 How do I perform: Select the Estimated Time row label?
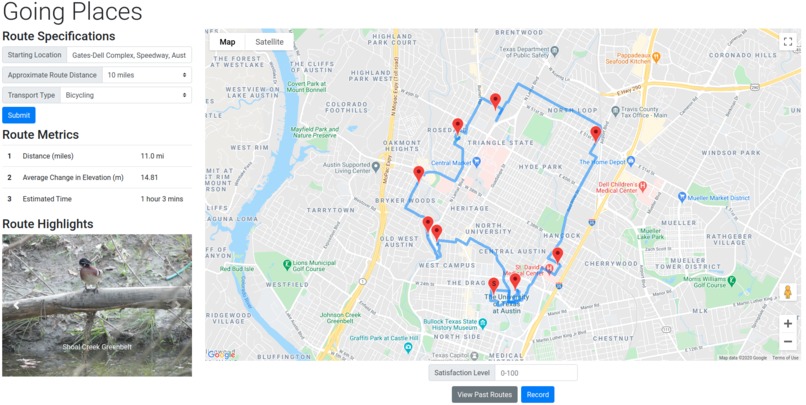coord(47,199)
